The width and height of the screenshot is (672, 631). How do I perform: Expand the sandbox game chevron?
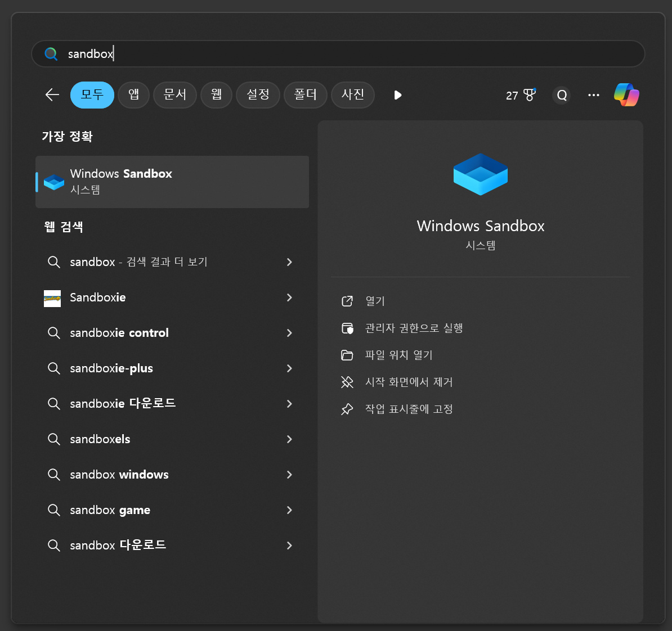tap(289, 510)
